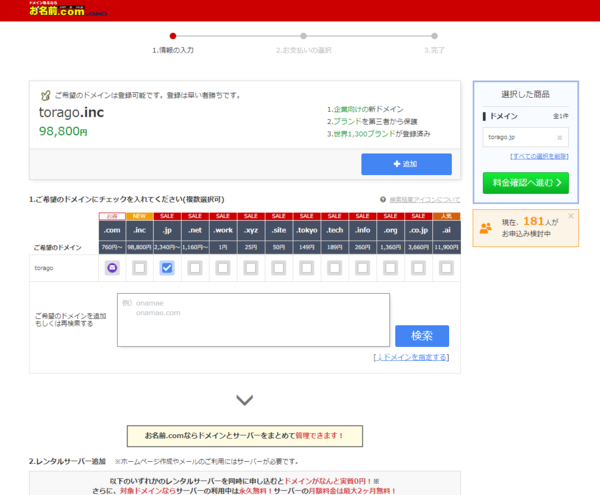This screenshot has width=600, height=495.
Task: Check the .net checkbox for torago
Action: click(195, 268)
